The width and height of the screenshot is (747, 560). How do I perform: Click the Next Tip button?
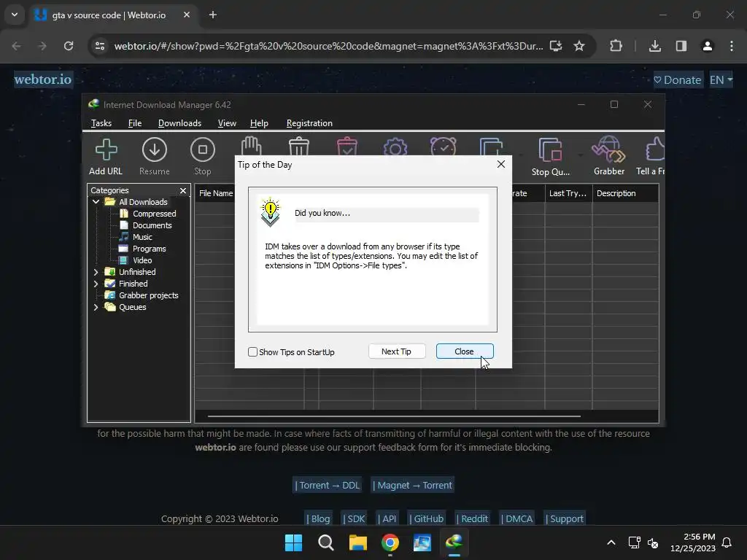coord(396,351)
